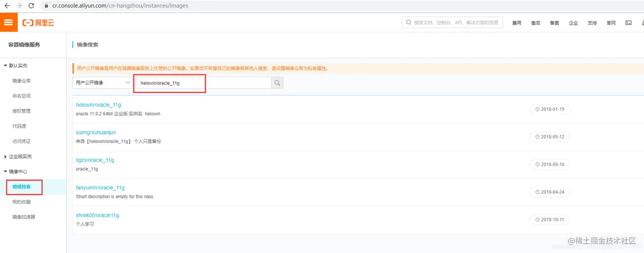
Task: Focus the top global search box
Action: (x=452, y=23)
